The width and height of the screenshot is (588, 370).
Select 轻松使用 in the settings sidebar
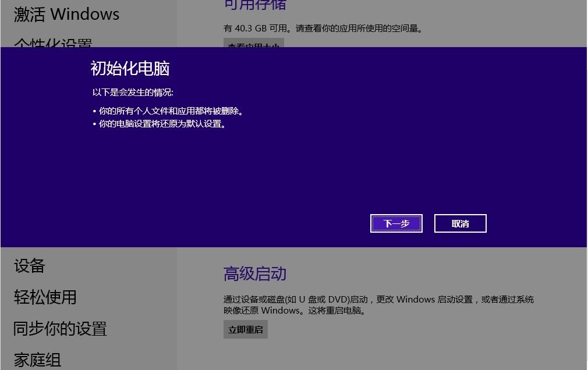pyautogui.click(x=45, y=297)
